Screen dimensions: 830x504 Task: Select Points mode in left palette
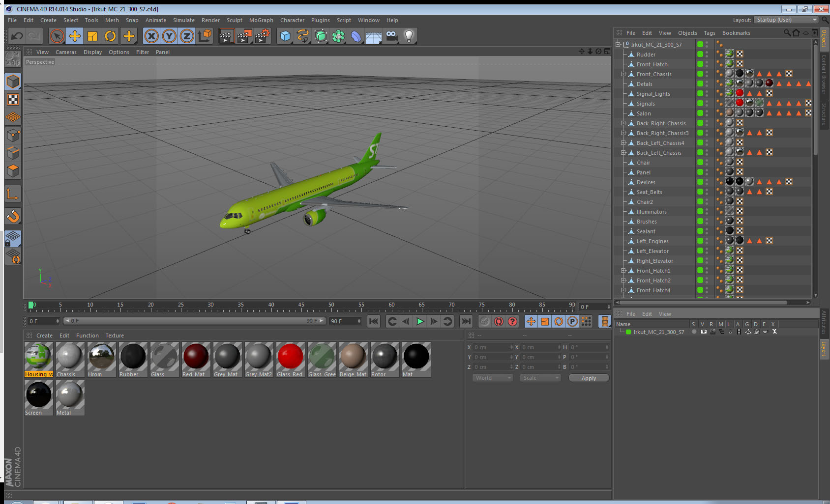point(13,135)
